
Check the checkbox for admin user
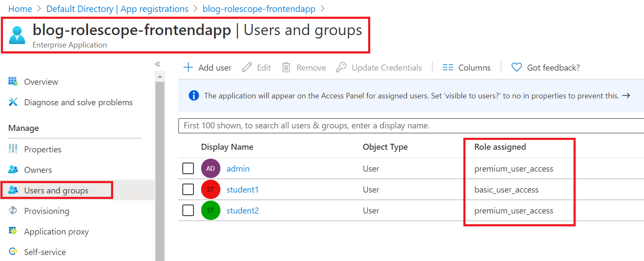pos(188,169)
